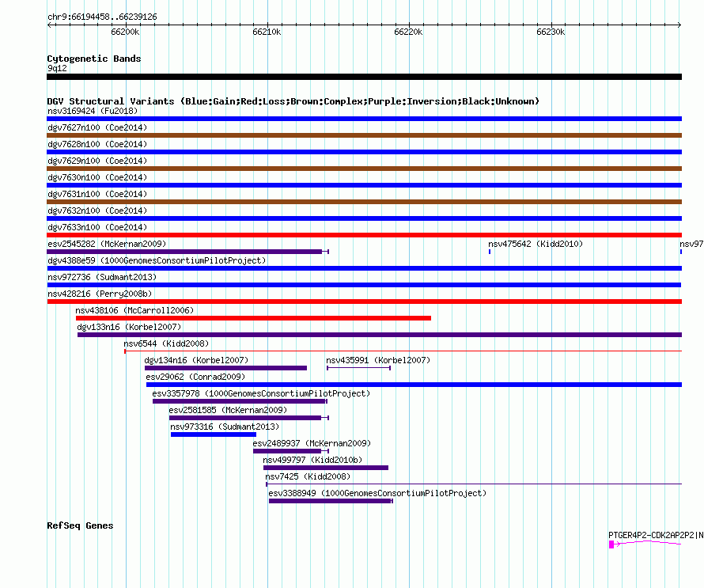The width and height of the screenshot is (704, 588).
Task: Click the blue bar under esv29062 (Conrad2009)
Action: pos(414,385)
